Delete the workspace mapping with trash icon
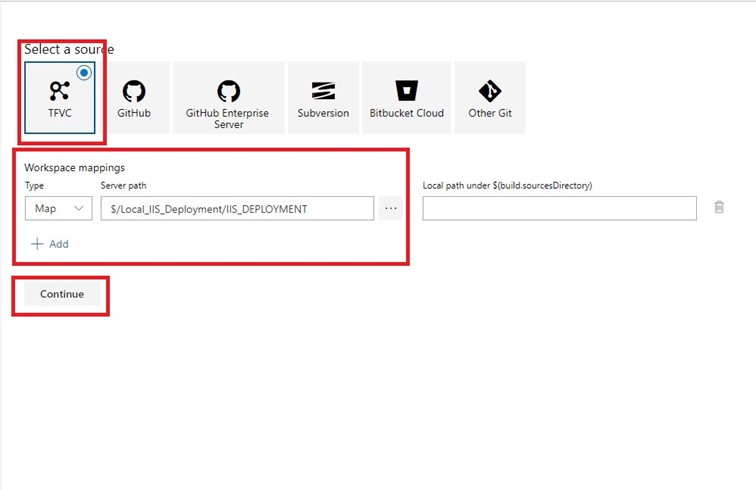Viewport: 756px width, 490px height. click(719, 207)
